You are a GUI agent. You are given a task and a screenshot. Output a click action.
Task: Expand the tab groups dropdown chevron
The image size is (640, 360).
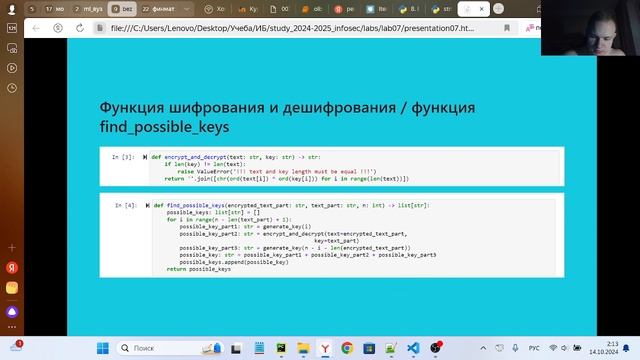187,9
